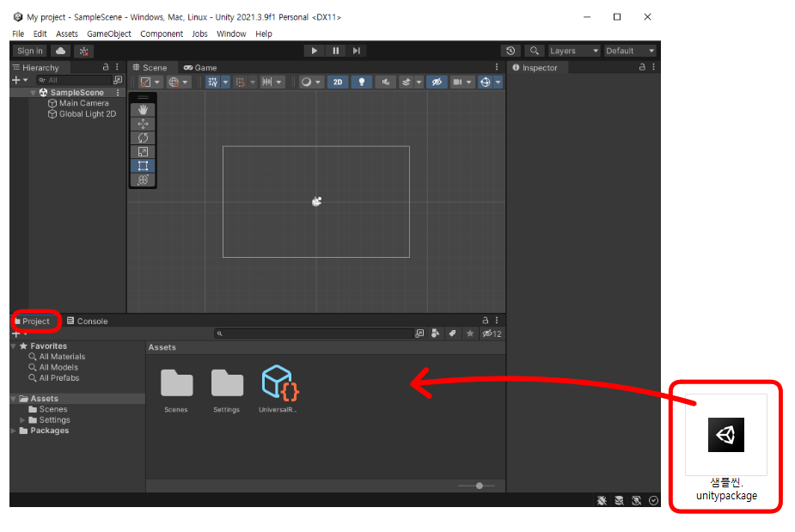
Task: Open increment snapping dropdown
Action: coord(272,83)
